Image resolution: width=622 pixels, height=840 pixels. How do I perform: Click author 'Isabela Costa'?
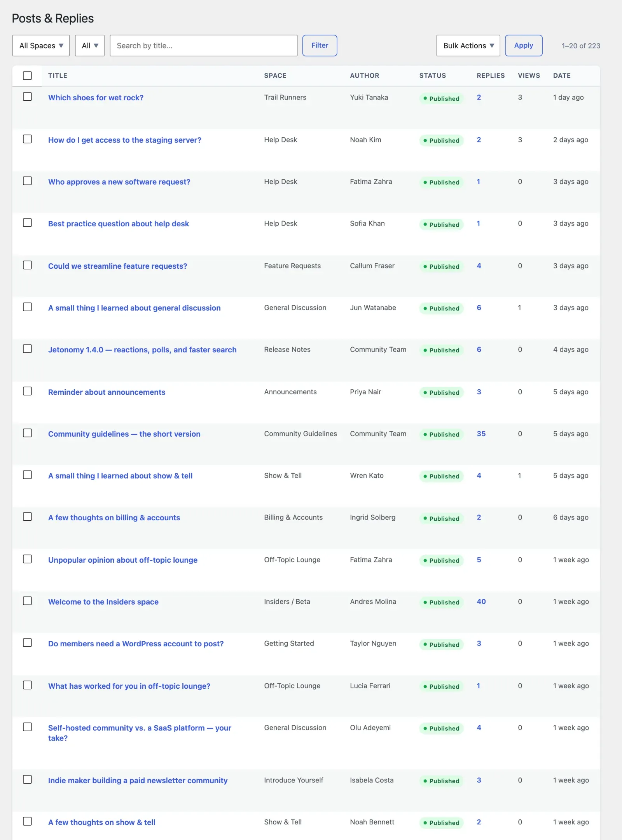pos(372,780)
